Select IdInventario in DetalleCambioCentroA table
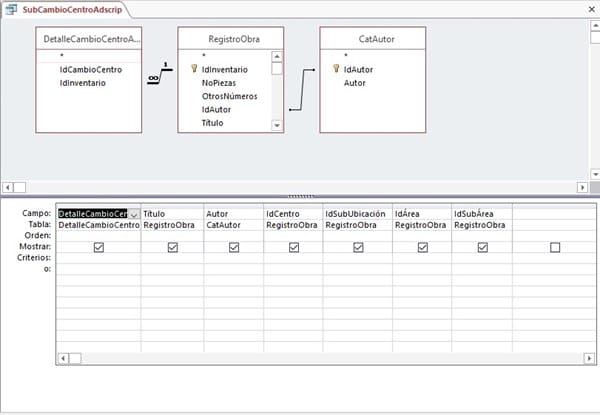This screenshot has height=415, width=600. coord(83,83)
